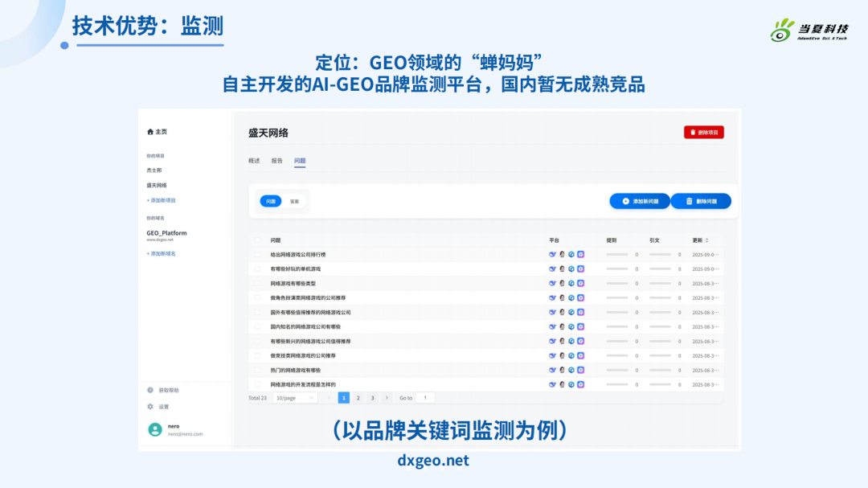Go to previous page with left chevron
This screenshot has width=868, height=488.
330,398
